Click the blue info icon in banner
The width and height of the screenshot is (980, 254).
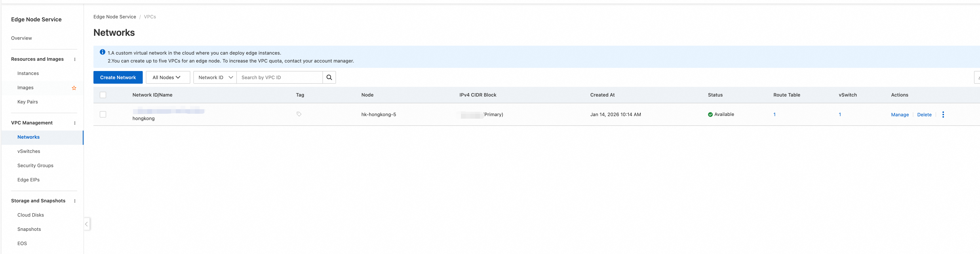102,52
